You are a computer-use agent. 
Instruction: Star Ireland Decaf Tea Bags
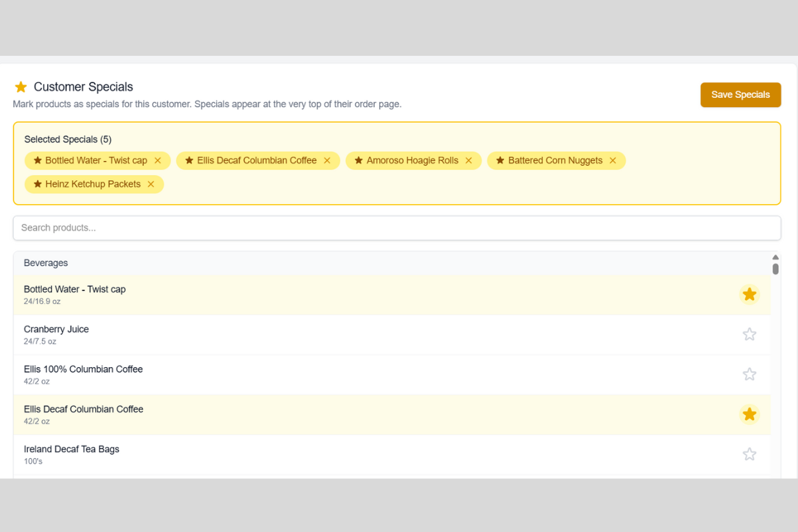(x=749, y=454)
